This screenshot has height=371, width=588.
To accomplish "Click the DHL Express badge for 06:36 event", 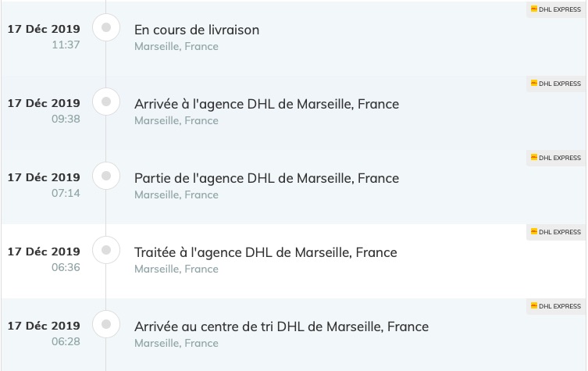I will 556,232.
